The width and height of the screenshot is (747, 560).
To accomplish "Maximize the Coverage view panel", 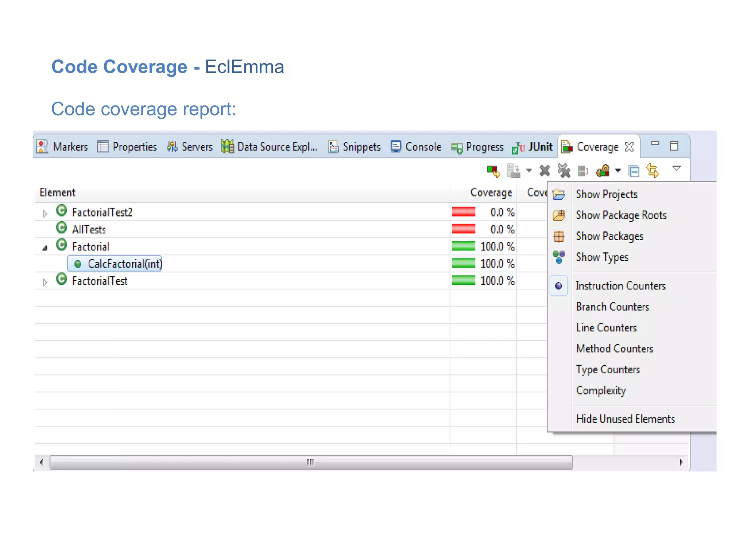I will 674,146.
